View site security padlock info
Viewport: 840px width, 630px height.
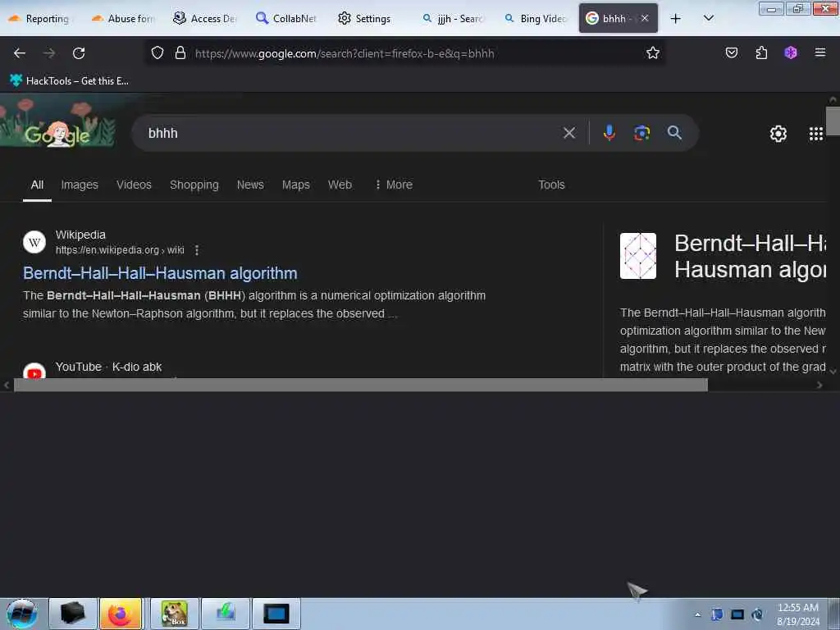(180, 53)
